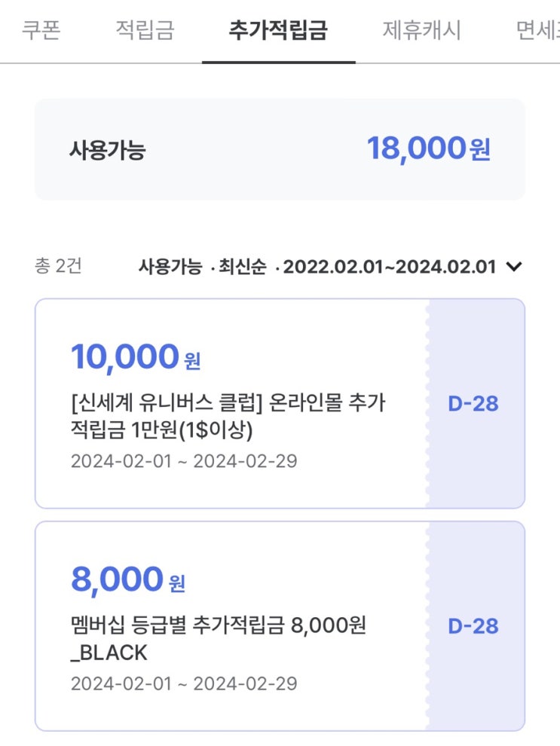Click the 8,000원 card's validity date range
Screen dimensions: 560x746
point(184,683)
